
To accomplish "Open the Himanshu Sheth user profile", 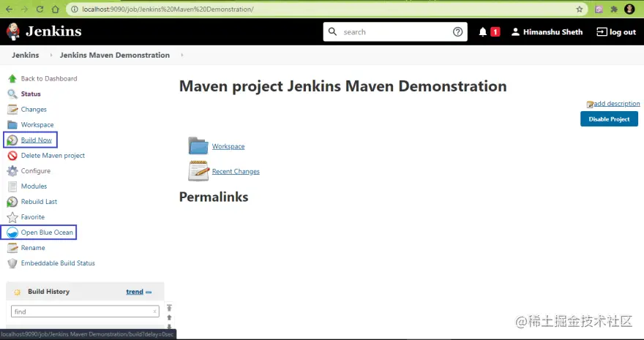I will 547,32.
